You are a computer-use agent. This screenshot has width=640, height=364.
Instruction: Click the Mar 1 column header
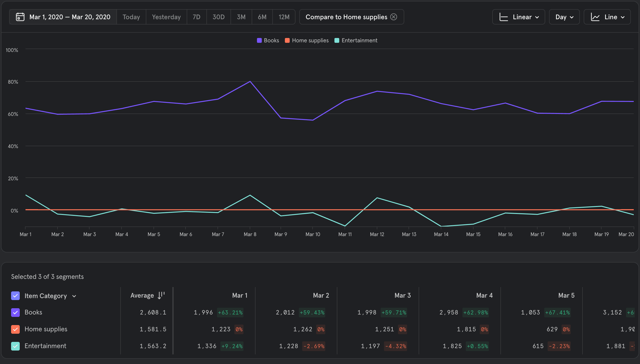[239, 295]
